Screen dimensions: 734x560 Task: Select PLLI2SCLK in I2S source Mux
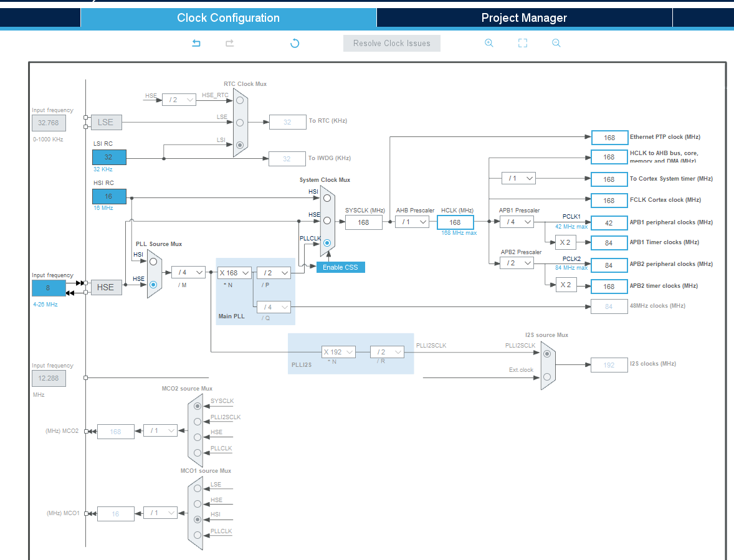[x=546, y=354]
